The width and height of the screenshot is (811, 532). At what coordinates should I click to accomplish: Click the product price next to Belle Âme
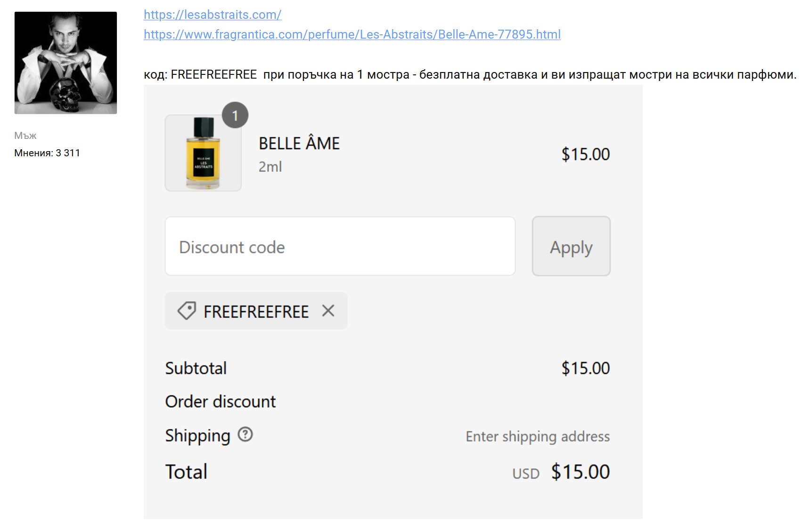click(585, 154)
